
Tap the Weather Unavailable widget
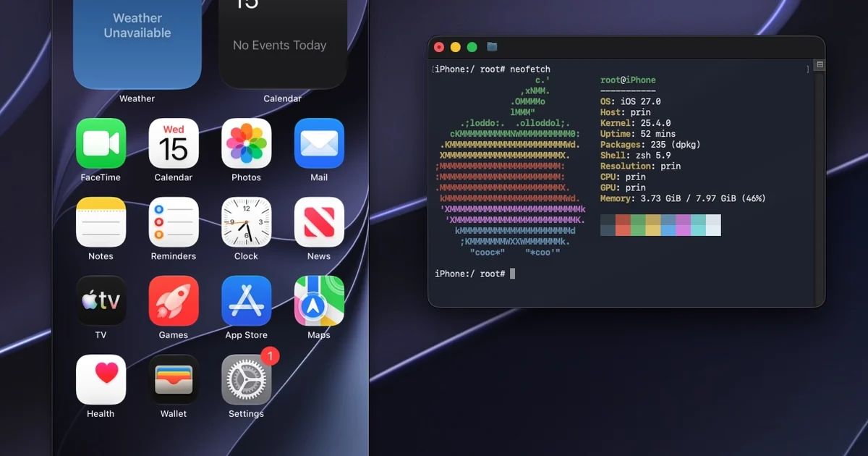click(x=137, y=43)
